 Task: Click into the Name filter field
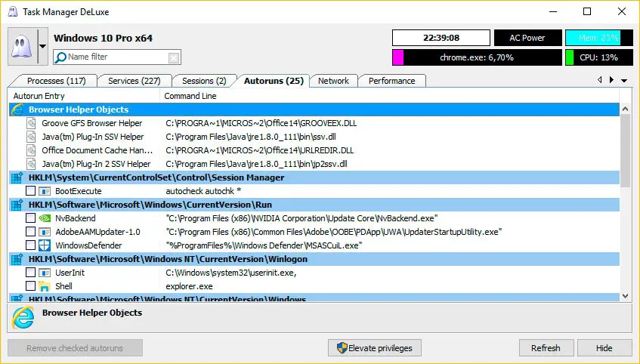click(x=117, y=57)
